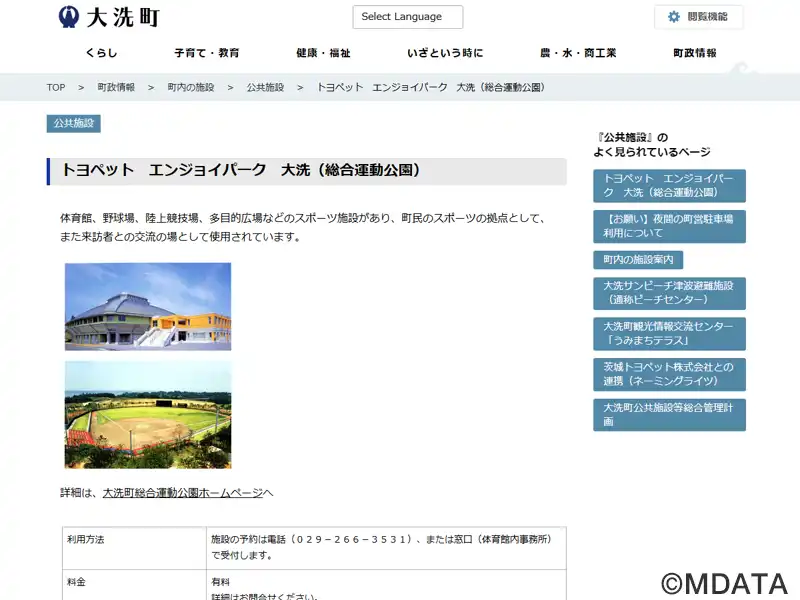Open the 閲覧機能 gear settings button
Image resolution: width=800 pixels, height=600 pixels.
coord(698,17)
